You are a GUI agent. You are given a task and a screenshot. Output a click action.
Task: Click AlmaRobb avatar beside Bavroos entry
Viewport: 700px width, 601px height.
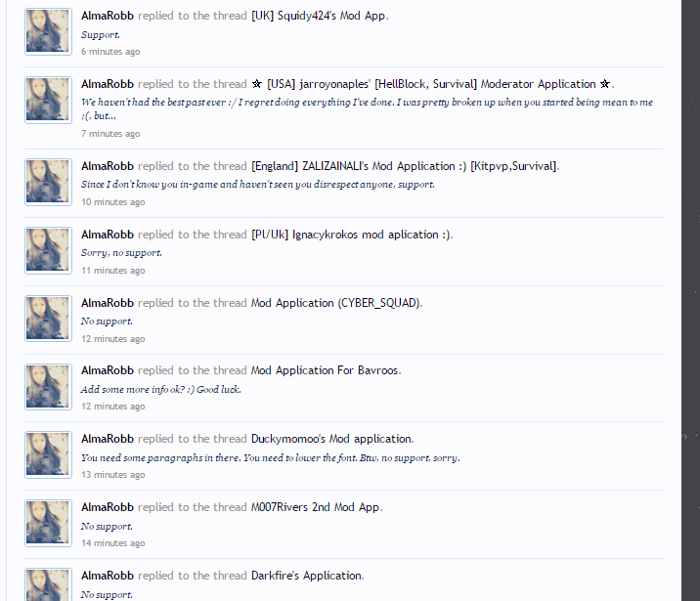[48, 387]
